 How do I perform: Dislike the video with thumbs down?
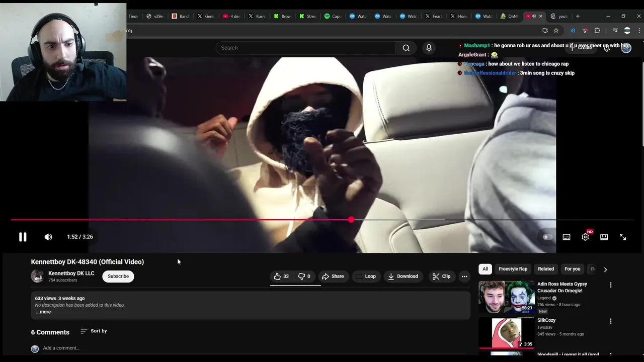pos(304,276)
